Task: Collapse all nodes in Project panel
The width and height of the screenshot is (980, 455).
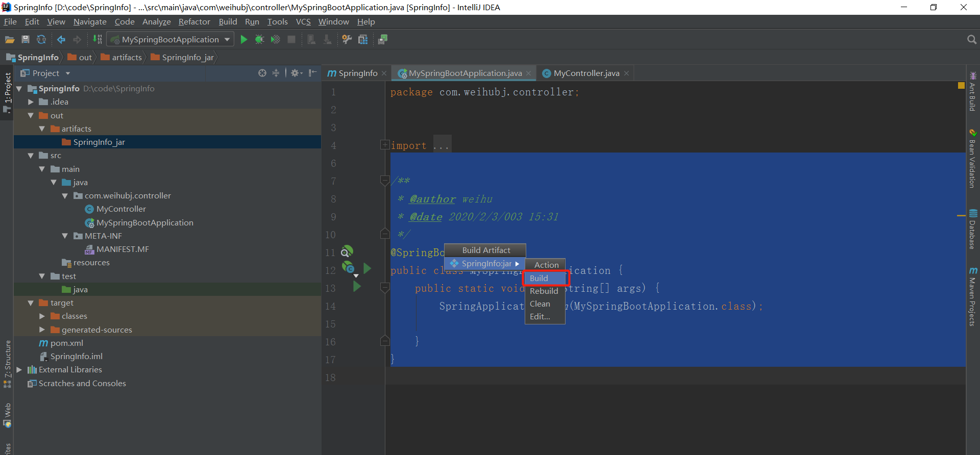Action: pyautogui.click(x=276, y=73)
